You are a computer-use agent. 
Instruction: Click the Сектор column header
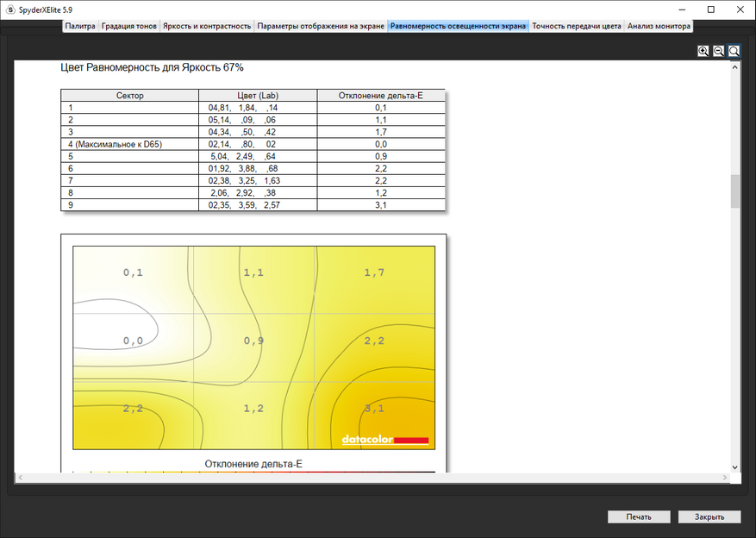[129, 96]
